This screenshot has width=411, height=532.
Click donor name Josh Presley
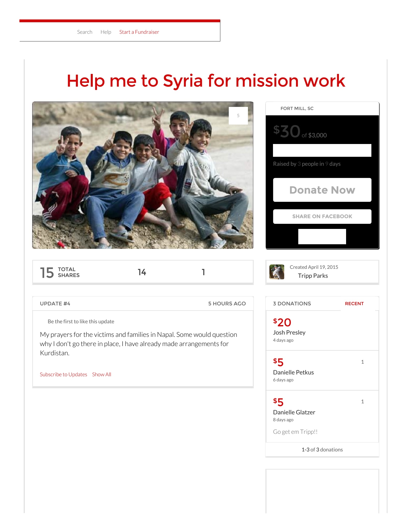tap(289, 332)
